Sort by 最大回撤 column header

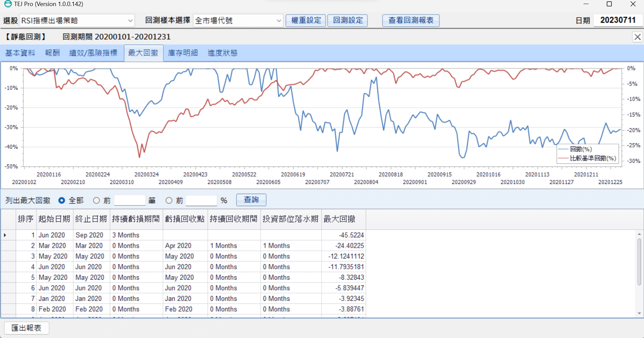pos(339,219)
